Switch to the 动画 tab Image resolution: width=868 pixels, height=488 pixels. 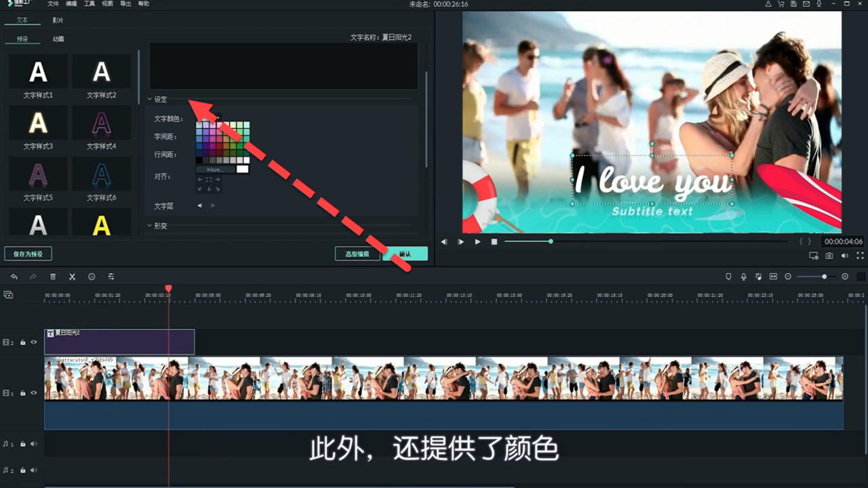58,39
